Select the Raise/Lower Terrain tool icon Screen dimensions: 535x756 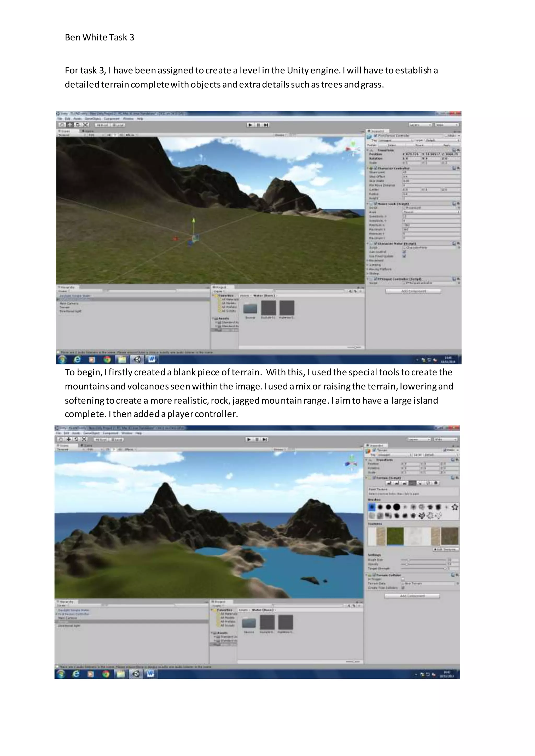[389, 483]
